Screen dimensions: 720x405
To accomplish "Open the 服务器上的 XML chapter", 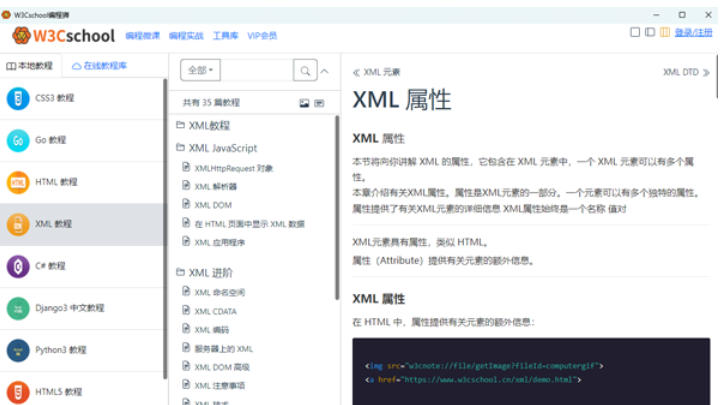I will pos(224,349).
